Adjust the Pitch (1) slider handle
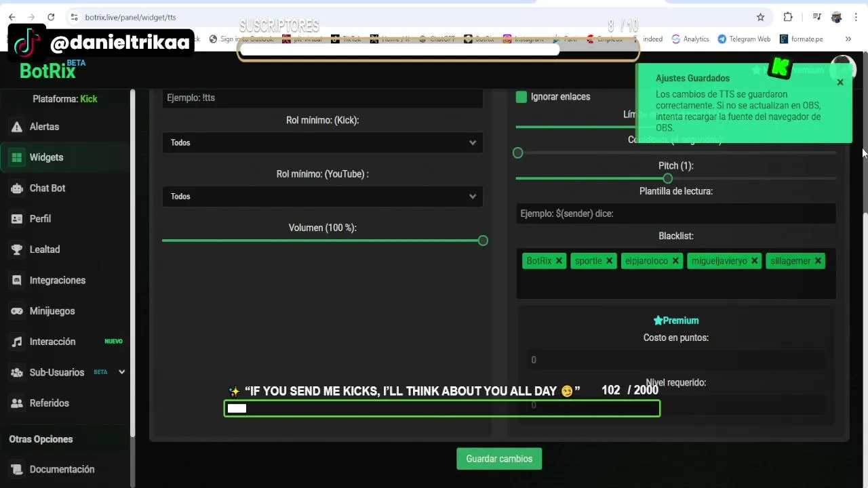Viewport: 868px width, 488px height. coord(668,178)
